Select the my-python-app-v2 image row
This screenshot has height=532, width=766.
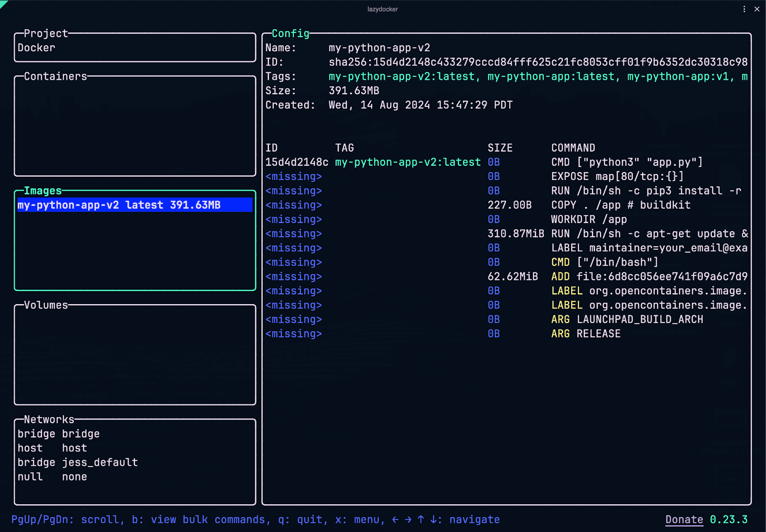[x=119, y=205]
